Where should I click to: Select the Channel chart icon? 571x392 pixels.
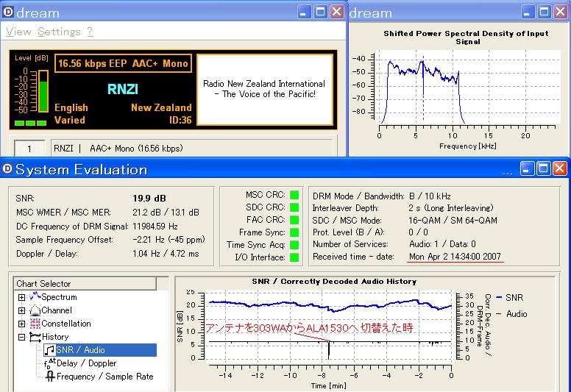click(35, 310)
